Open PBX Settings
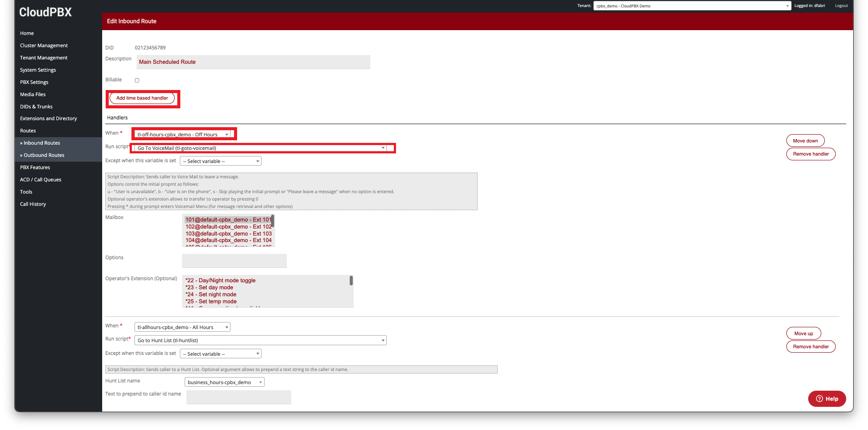This screenshot has height=430, width=868. (x=34, y=82)
